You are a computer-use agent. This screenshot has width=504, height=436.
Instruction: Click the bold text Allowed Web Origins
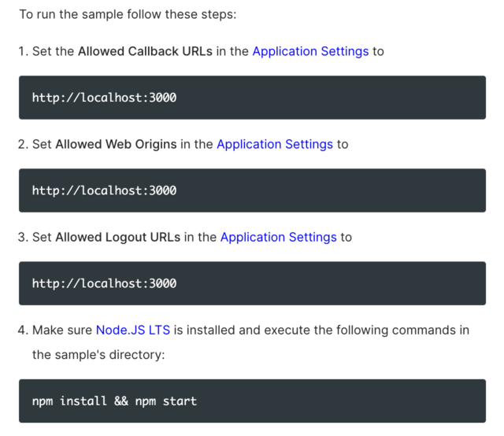(x=116, y=144)
